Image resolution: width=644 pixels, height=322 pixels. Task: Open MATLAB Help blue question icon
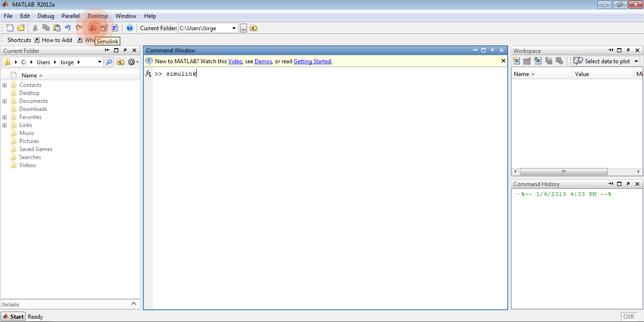pyautogui.click(x=130, y=28)
